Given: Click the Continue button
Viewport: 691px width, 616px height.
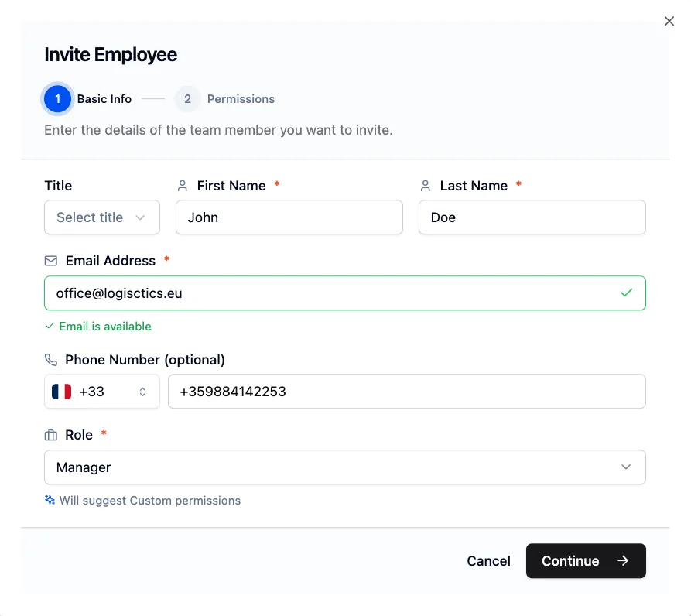Looking at the screenshot, I should tap(586, 560).
